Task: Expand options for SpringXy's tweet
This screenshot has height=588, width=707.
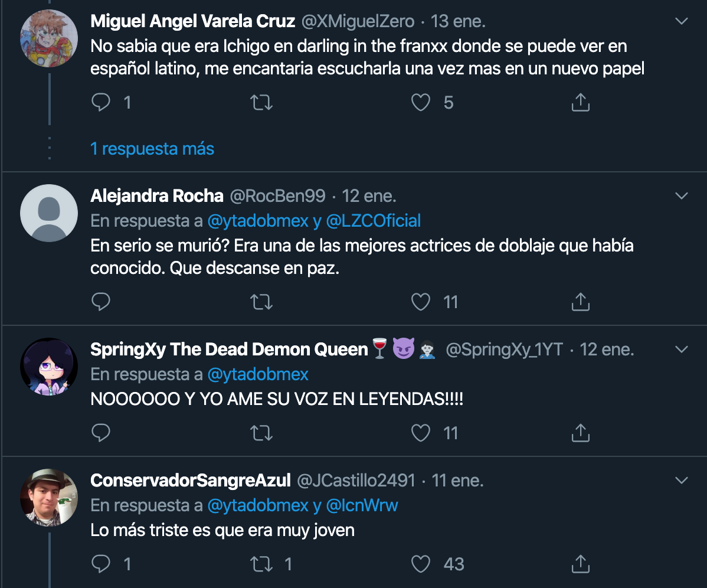Action: [x=681, y=349]
